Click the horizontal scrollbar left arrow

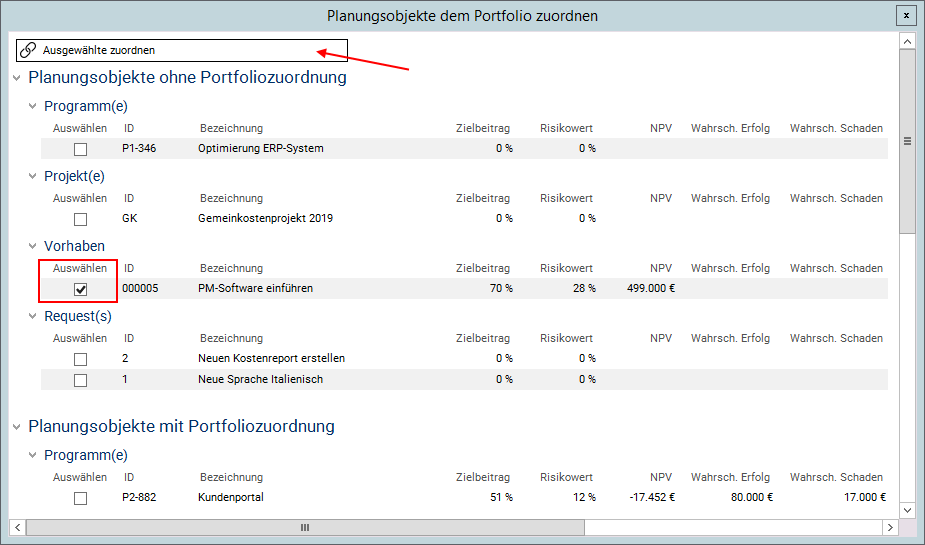click(x=18, y=527)
